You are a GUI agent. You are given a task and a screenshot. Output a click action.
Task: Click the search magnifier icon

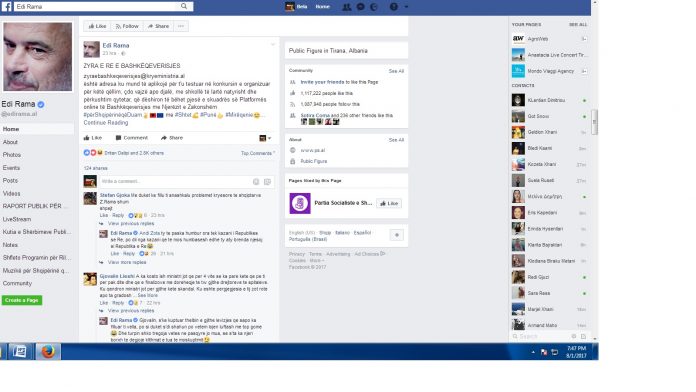184,6
